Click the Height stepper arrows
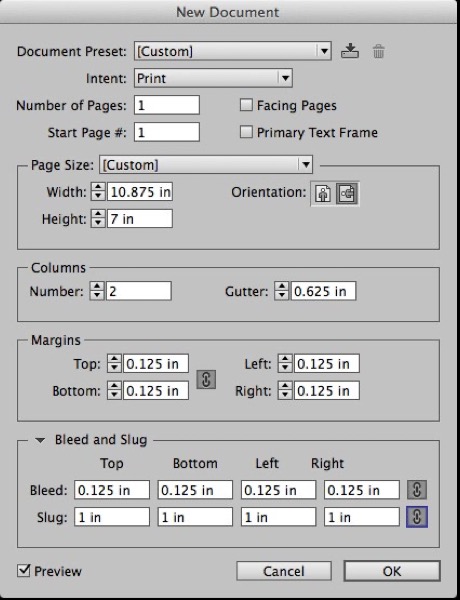The image size is (460, 600). [x=98, y=218]
